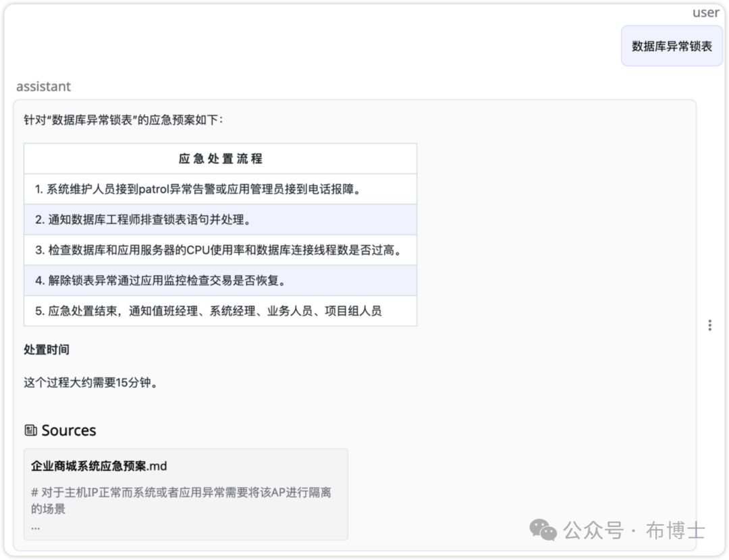Click the 应急处置流程 table header
Screen dimensions: 729x560
coord(220,159)
